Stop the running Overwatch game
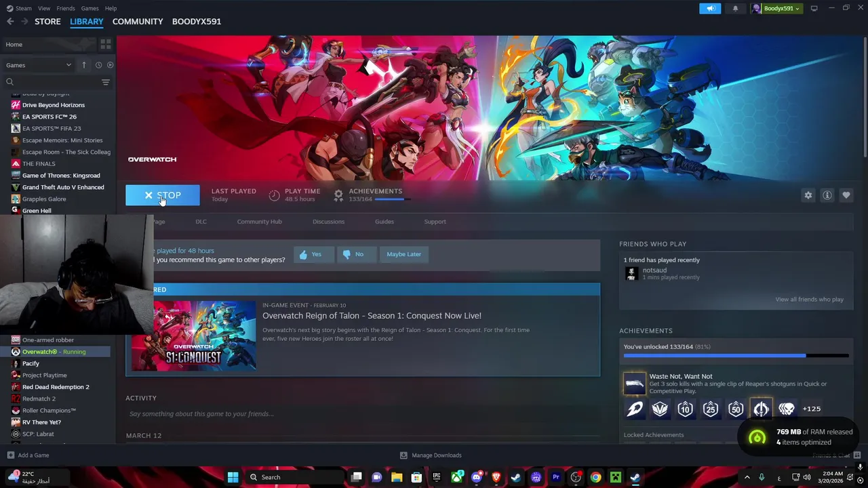 (x=163, y=195)
